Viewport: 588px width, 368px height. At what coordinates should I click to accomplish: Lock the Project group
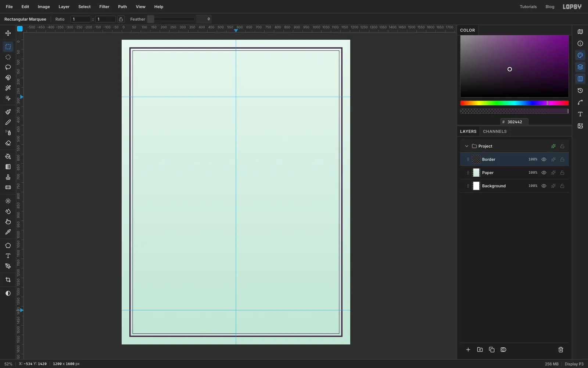[562, 146]
